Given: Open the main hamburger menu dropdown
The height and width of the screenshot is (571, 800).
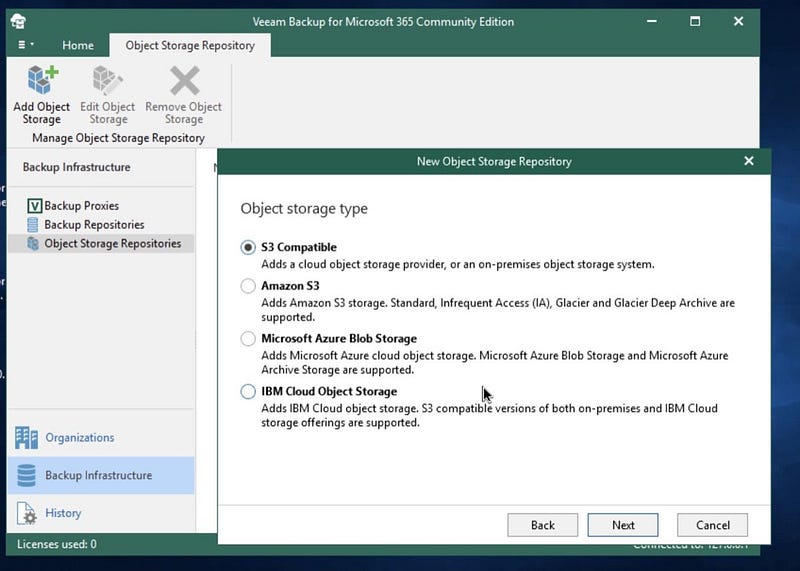Looking at the screenshot, I should 26,45.
